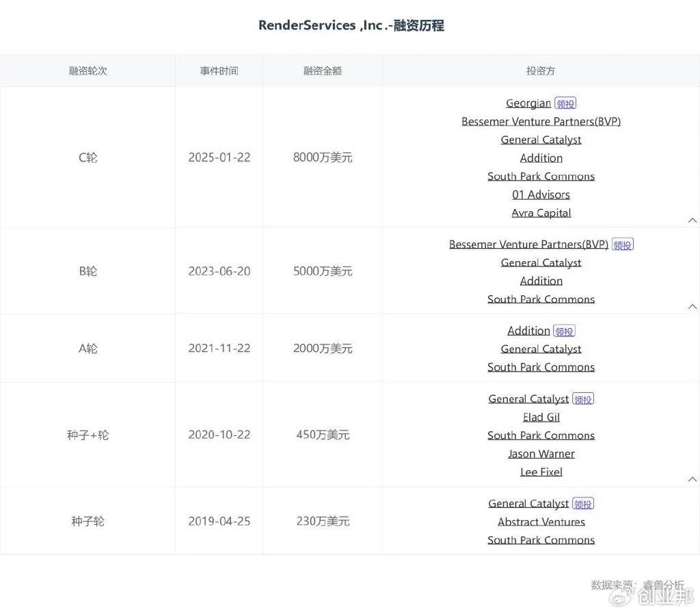Select the amount 2000万美元
The image size is (700, 613).
coord(323,349)
